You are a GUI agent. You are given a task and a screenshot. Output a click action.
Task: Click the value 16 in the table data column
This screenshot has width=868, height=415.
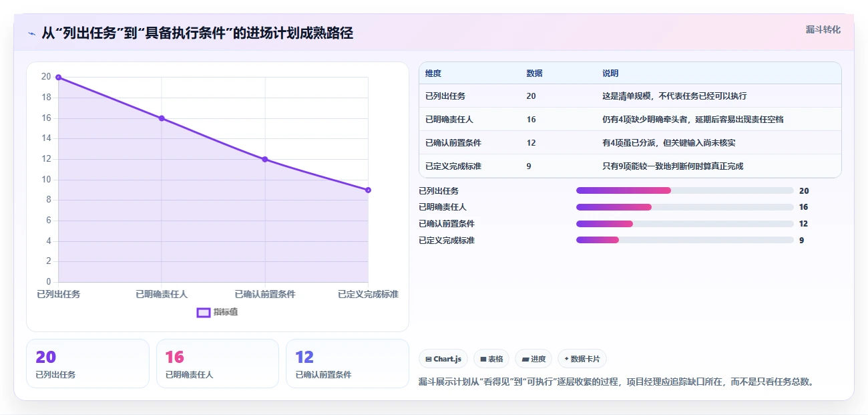[x=531, y=120]
